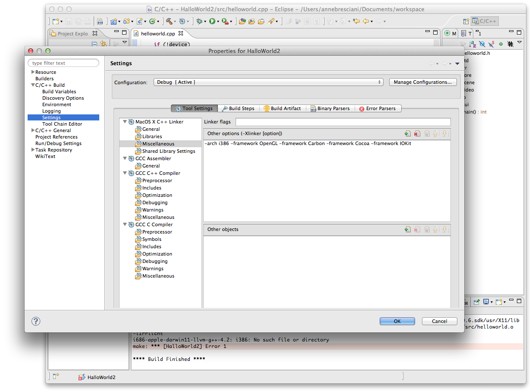The width and height of the screenshot is (532, 392).
Task: Click the type filter text search field
Action: 63,63
